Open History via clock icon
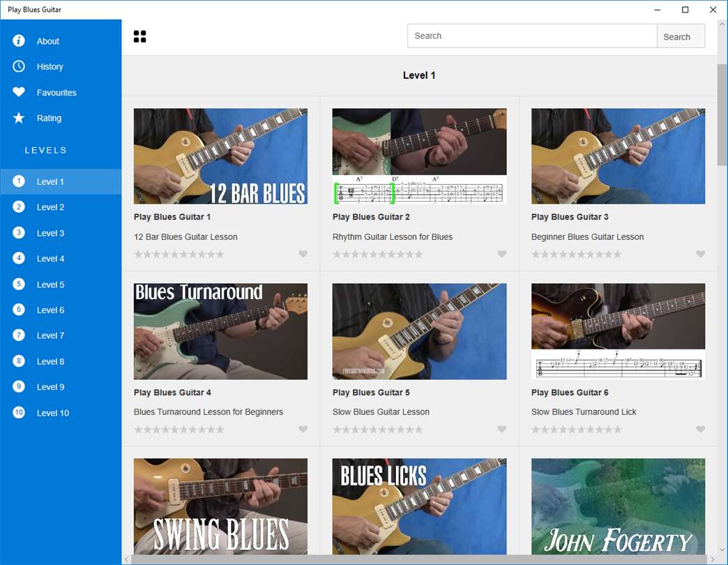Screen dimensions: 728x565 pos(19,66)
